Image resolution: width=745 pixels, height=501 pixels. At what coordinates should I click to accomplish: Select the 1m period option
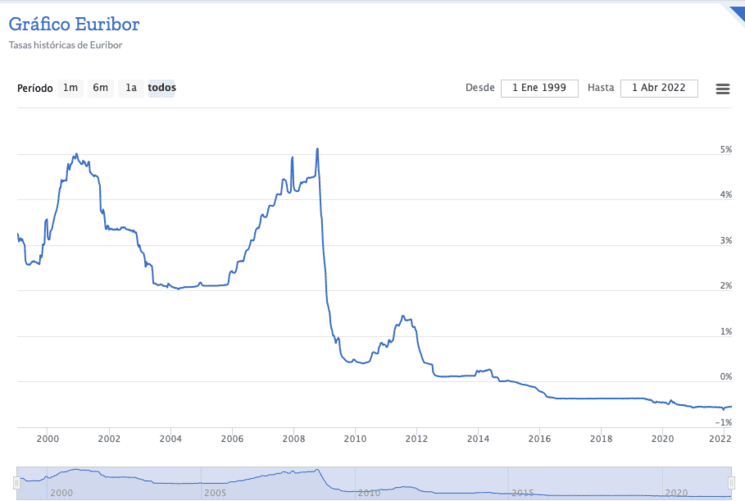click(x=70, y=88)
